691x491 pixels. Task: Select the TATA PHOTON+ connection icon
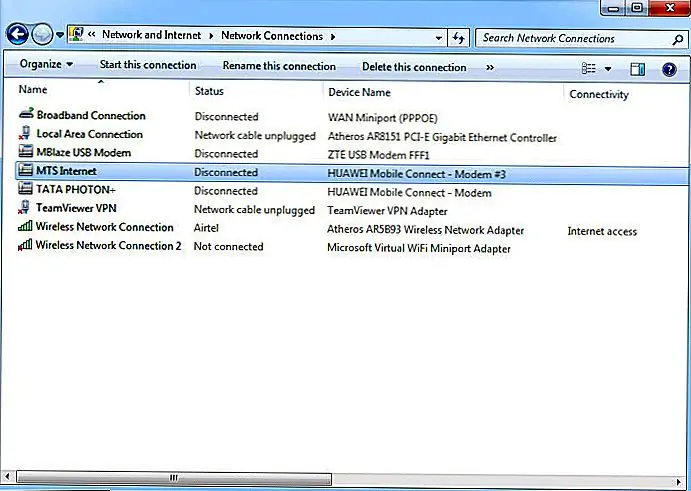pos(25,191)
